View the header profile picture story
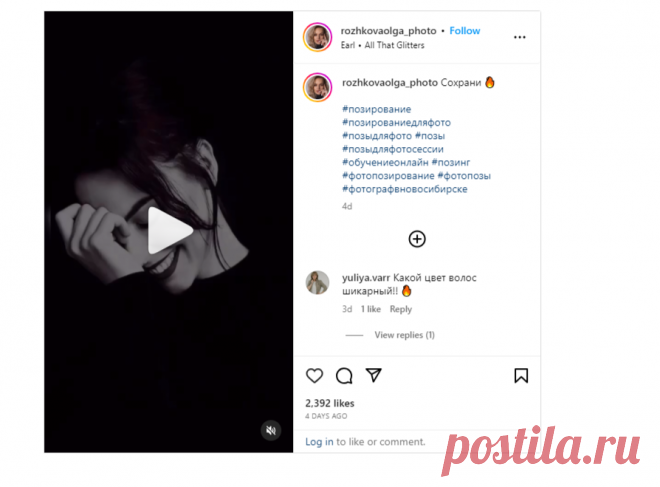This screenshot has height=487, width=660. [317, 37]
